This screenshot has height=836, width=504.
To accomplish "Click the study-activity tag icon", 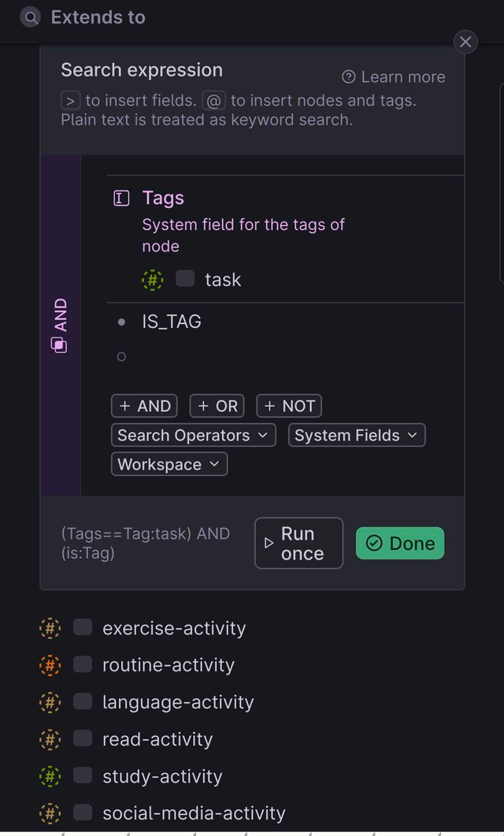I will point(50,776).
